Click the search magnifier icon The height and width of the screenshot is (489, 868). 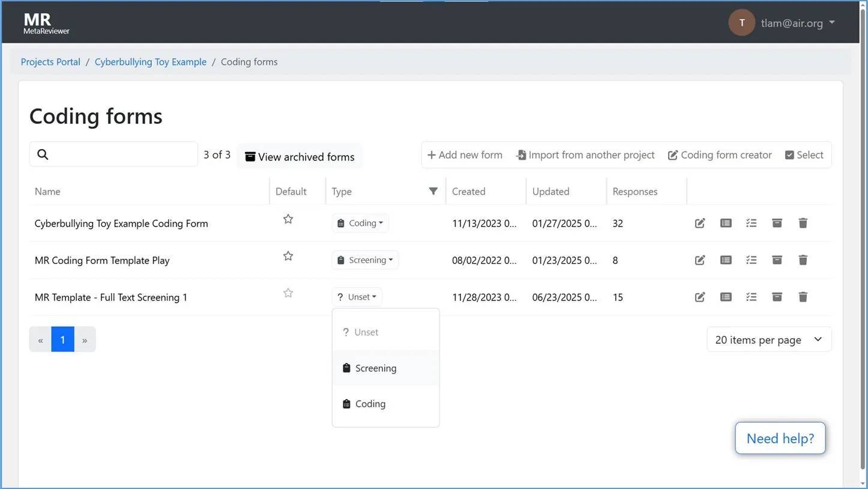click(x=43, y=154)
